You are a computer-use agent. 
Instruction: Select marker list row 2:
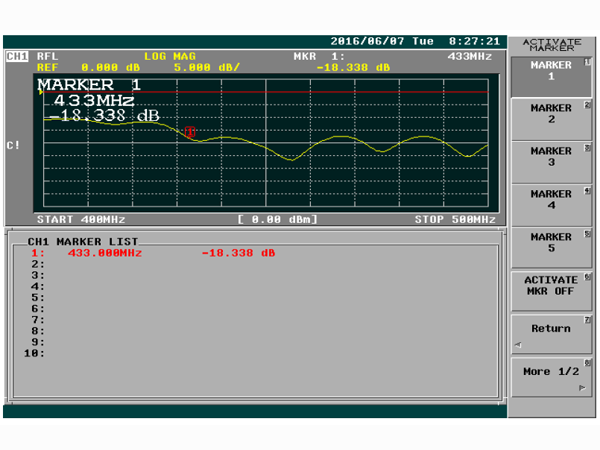click(38, 264)
